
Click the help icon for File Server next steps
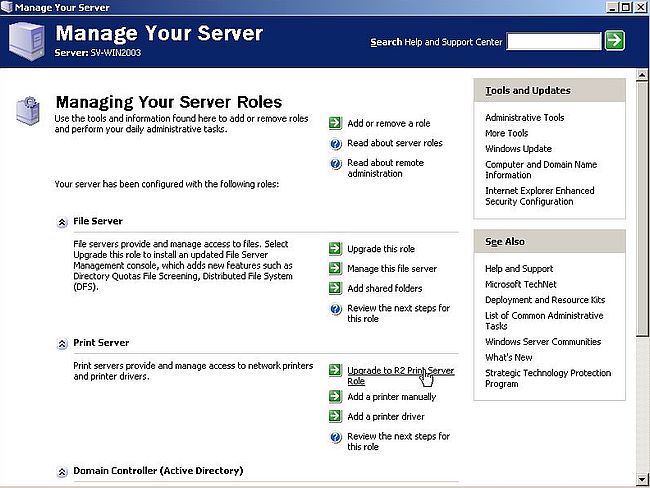coord(335,309)
